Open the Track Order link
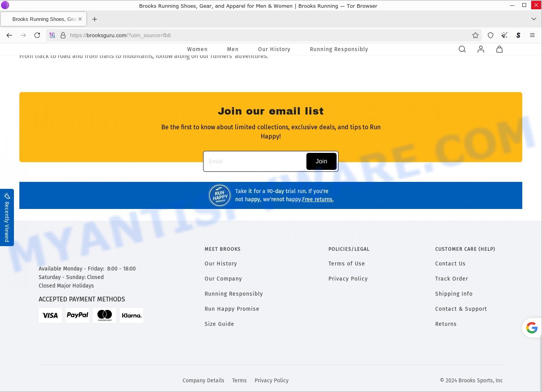 (x=451, y=279)
